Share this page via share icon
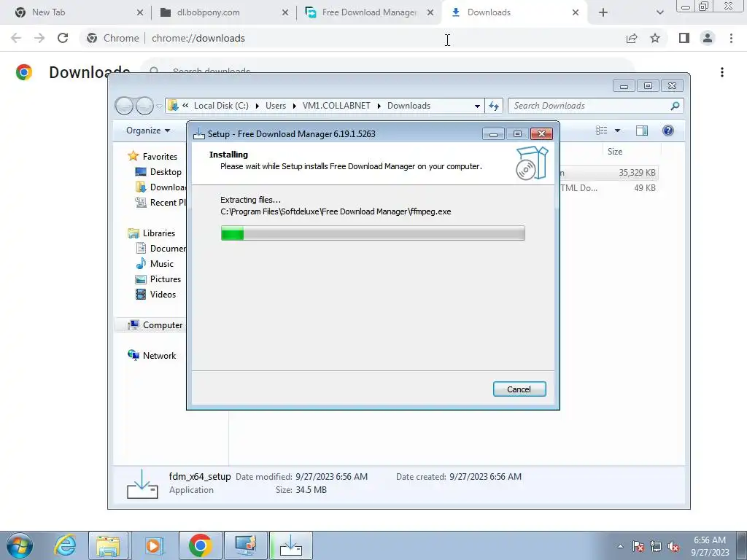The width and height of the screenshot is (747, 560). (x=632, y=38)
